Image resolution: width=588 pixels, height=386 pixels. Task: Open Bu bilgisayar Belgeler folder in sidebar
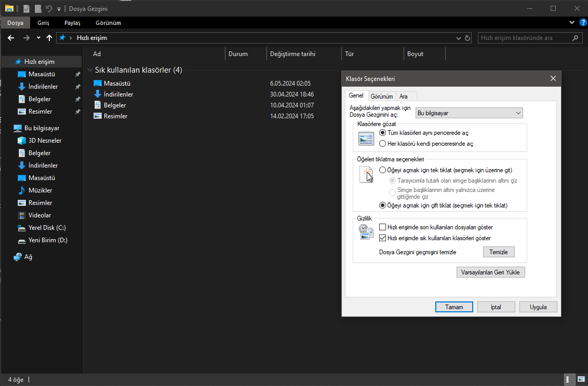click(39, 153)
